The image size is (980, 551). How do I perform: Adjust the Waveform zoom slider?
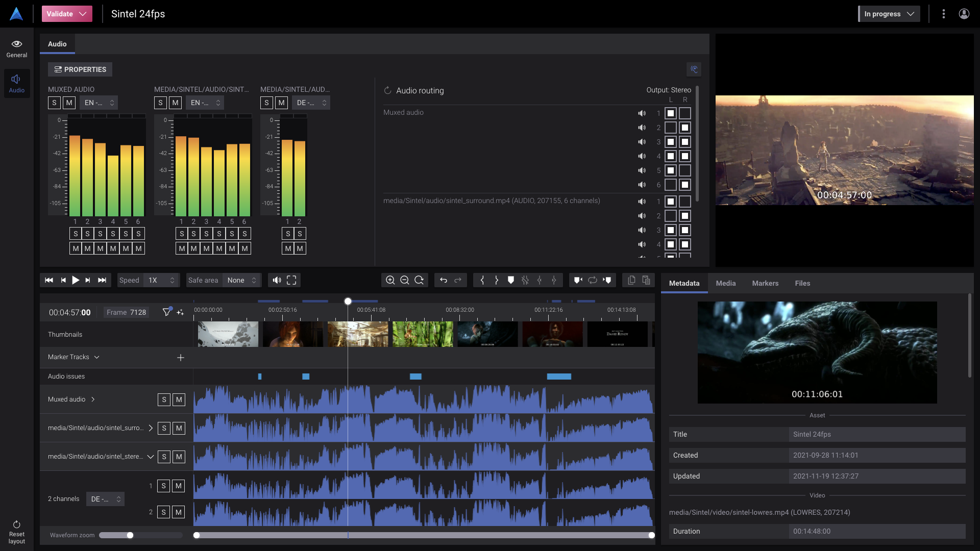[x=130, y=535]
